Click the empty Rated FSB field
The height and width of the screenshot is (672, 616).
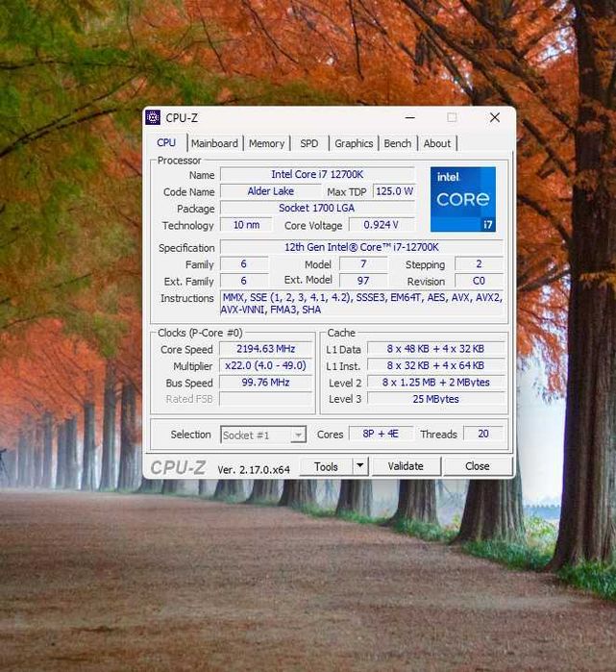pyautogui.click(x=266, y=399)
